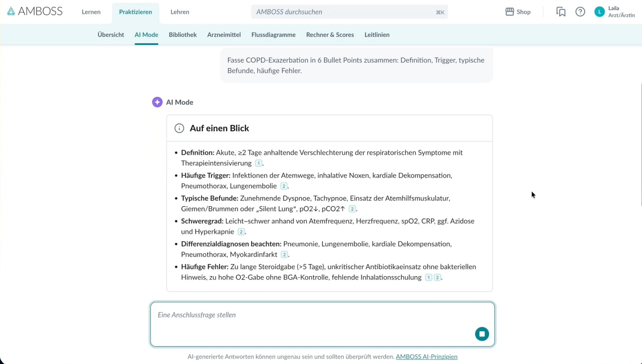Stop response with the stop button
The height and width of the screenshot is (364, 642).
coord(482,334)
